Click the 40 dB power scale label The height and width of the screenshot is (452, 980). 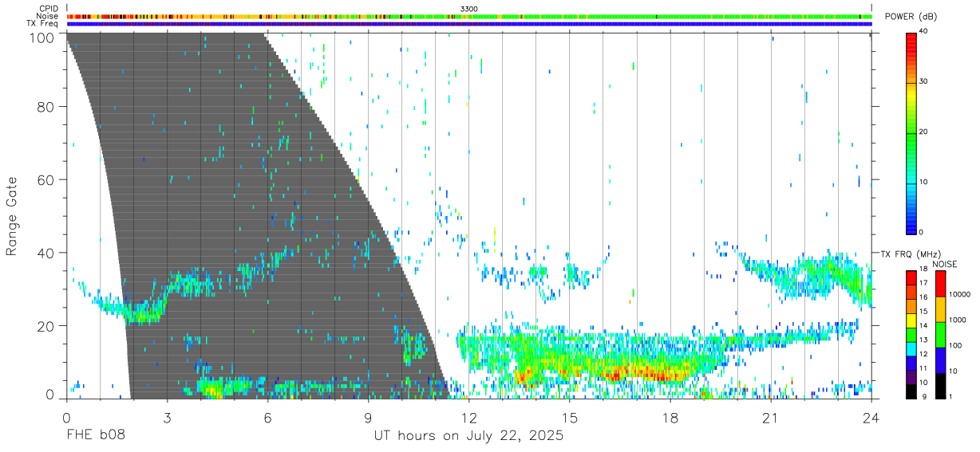tap(925, 31)
